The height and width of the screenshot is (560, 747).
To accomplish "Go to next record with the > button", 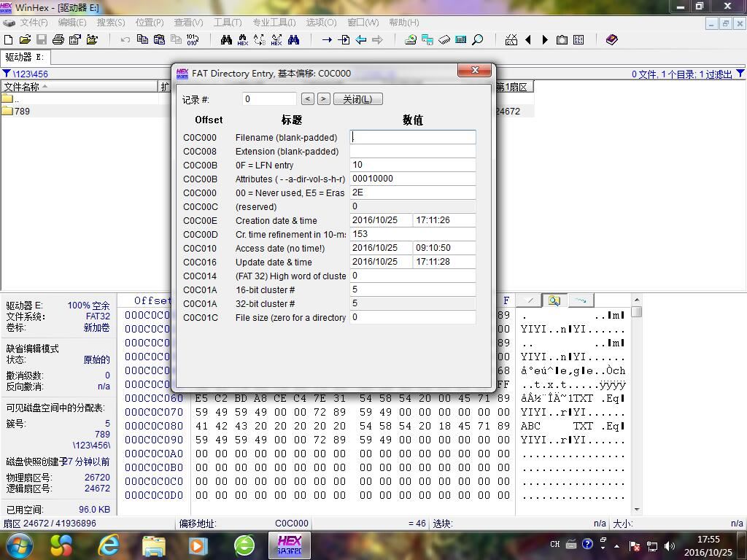I will (x=323, y=99).
